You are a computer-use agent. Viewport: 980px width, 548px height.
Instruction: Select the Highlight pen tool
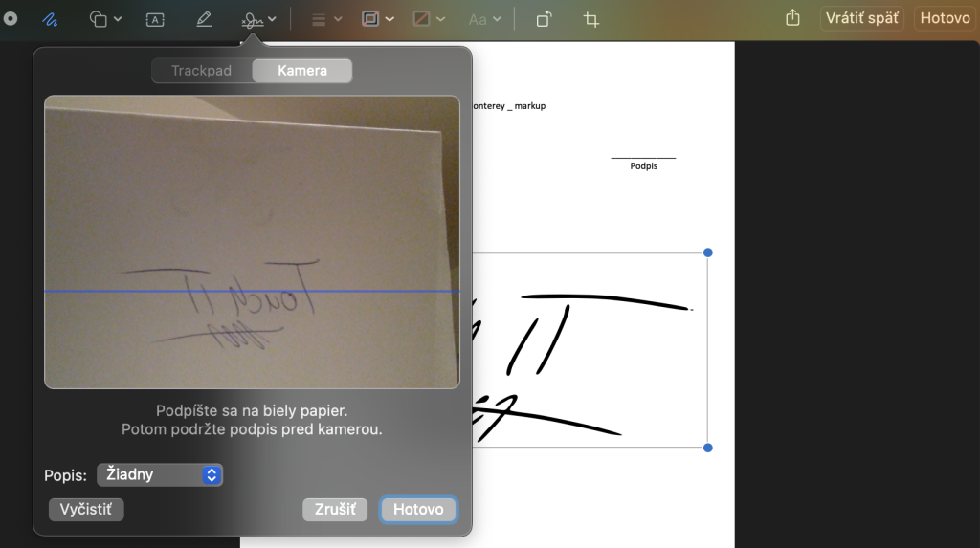pyautogui.click(x=204, y=19)
